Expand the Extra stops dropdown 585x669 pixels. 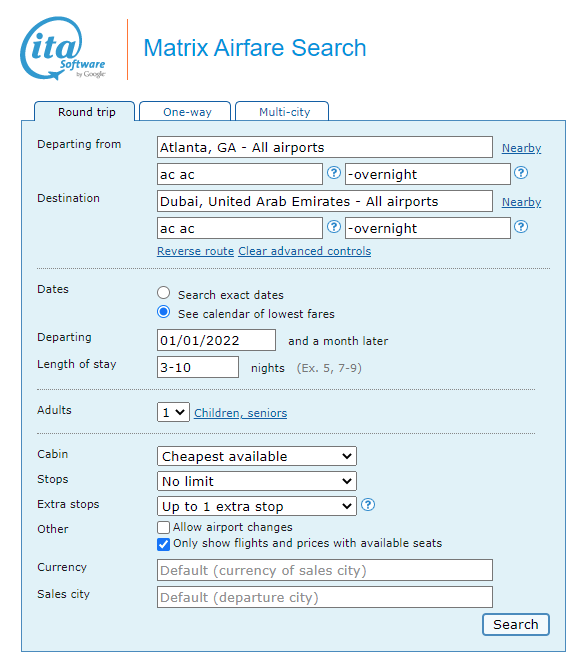[257, 506]
